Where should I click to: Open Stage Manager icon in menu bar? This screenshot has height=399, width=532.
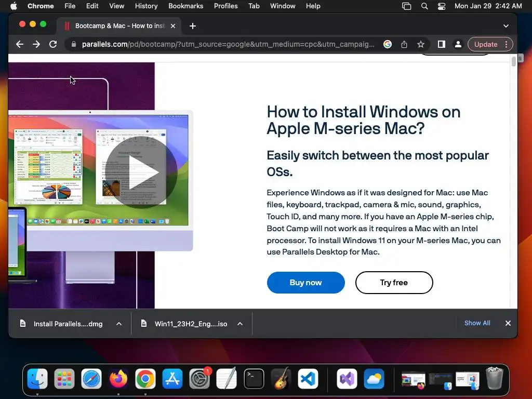(406, 6)
